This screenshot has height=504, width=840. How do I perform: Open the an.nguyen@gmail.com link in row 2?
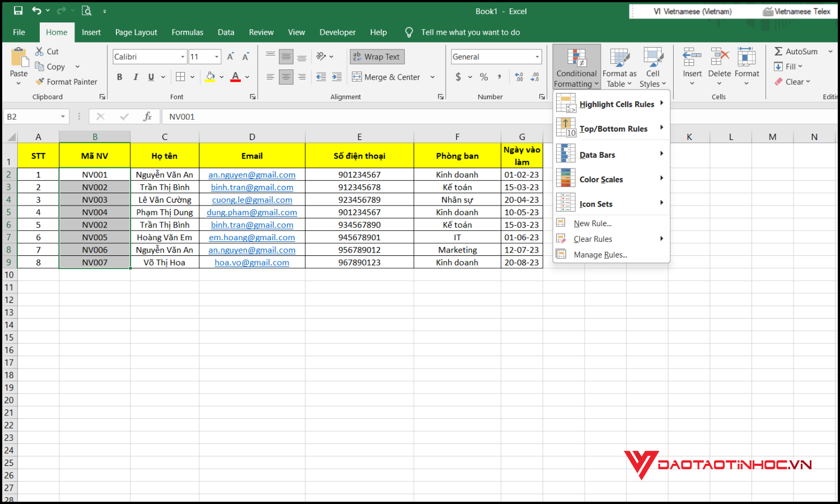(252, 175)
